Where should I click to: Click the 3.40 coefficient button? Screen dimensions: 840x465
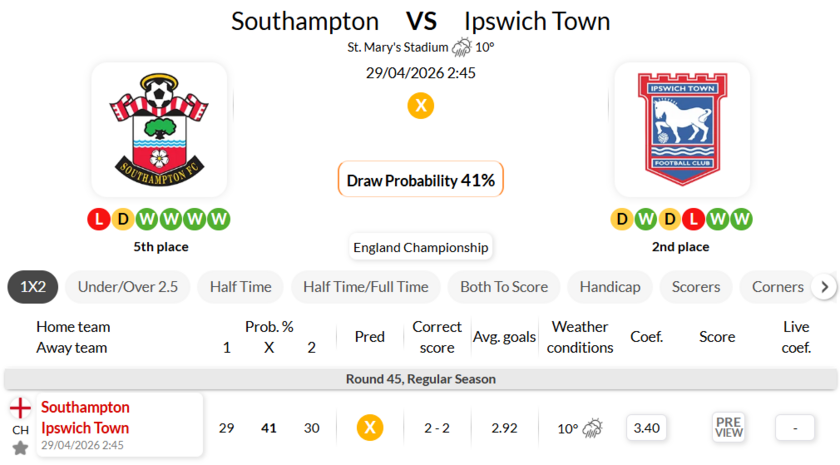(x=647, y=428)
